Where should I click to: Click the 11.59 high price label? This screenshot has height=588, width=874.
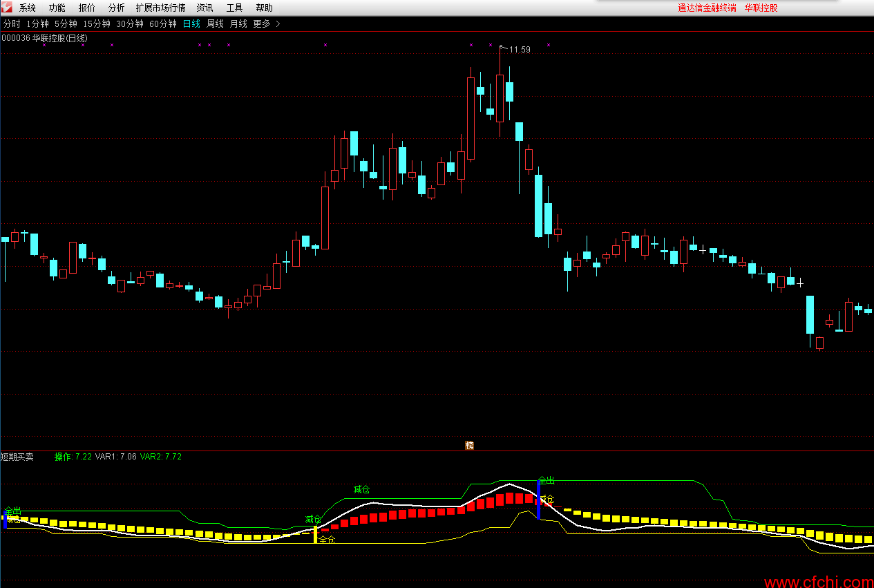pos(520,50)
